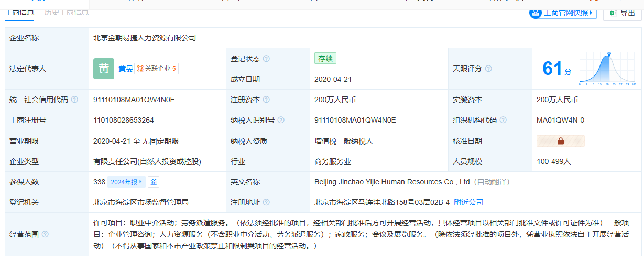Click 北京市海淀区市场监督管理局 registration authority

140,202
